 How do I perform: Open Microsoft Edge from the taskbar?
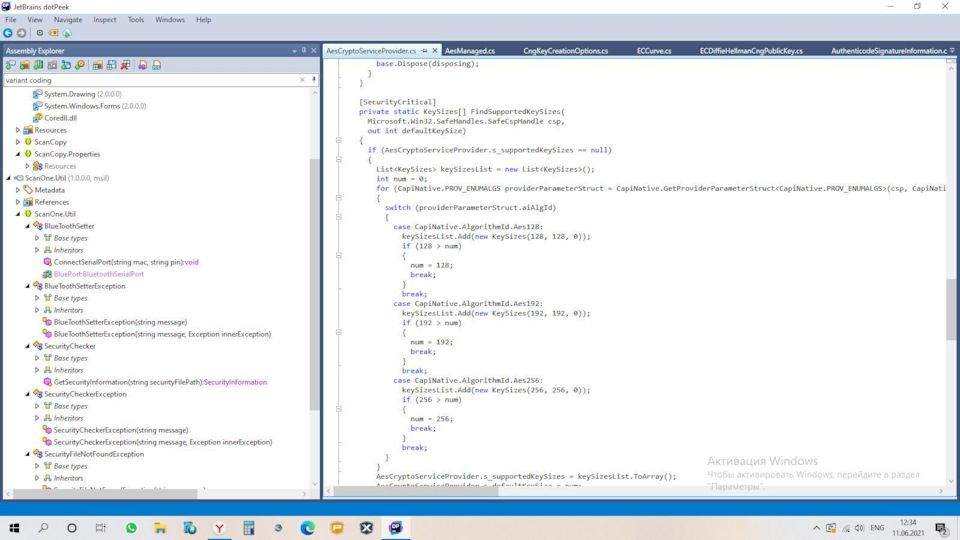click(307, 528)
